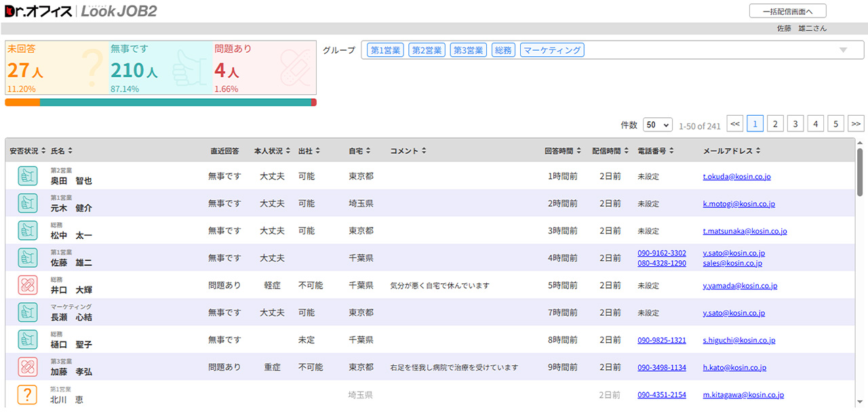
Task: Click the thumbs-up icon beside 佐藤 雄二
Action: [x=28, y=258]
